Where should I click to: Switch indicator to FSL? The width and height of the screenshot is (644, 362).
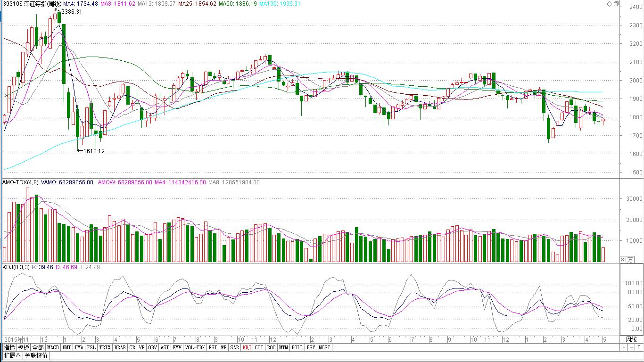tap(91, 347)
